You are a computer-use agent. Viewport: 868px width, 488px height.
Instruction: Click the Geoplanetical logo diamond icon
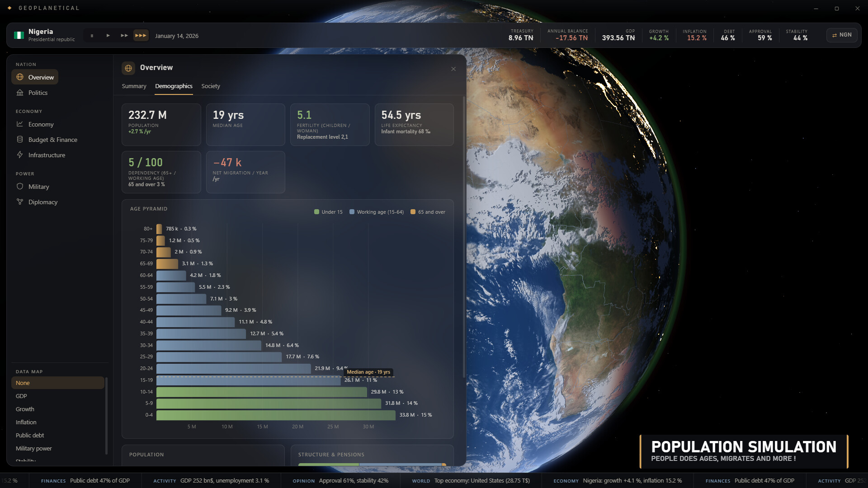(x=9, y=8)
